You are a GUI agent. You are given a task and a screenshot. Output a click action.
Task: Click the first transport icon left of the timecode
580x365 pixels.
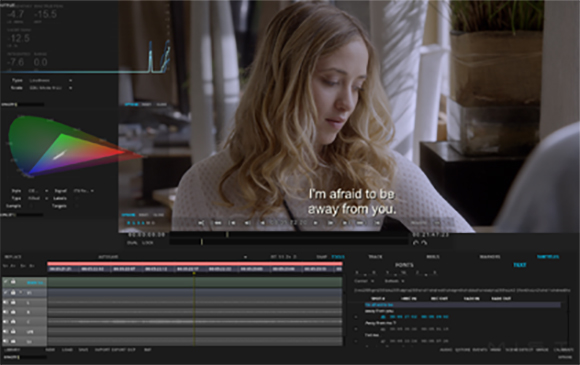click(201, 223)
